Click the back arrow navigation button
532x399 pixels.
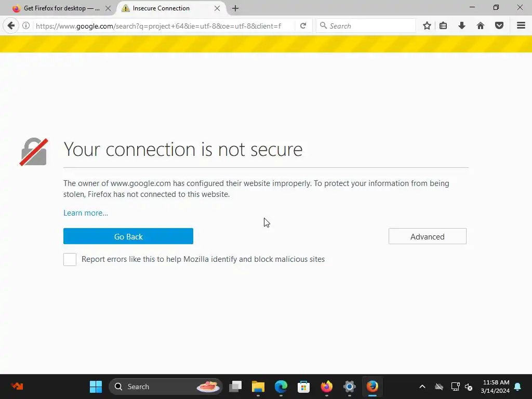(x=11, y=26)
